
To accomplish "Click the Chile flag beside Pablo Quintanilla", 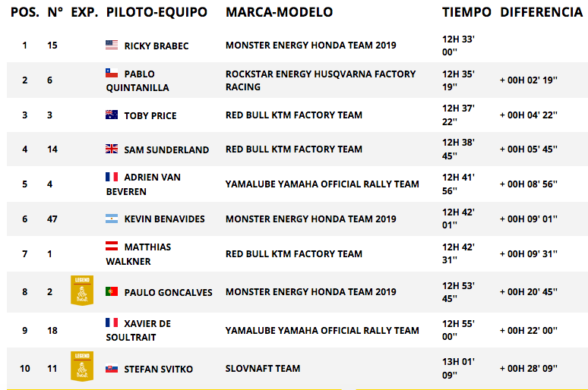I will 112,73.
